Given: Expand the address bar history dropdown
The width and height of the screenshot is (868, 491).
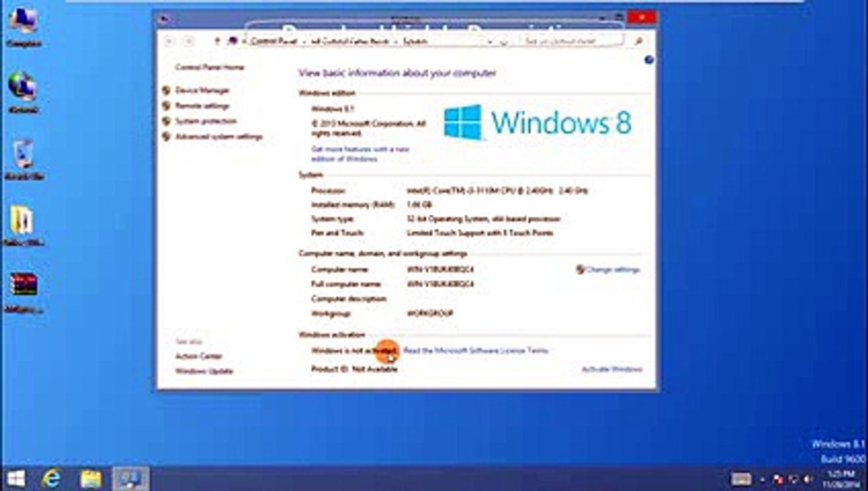Looking at the screenshot, I should tap(490, 42).
